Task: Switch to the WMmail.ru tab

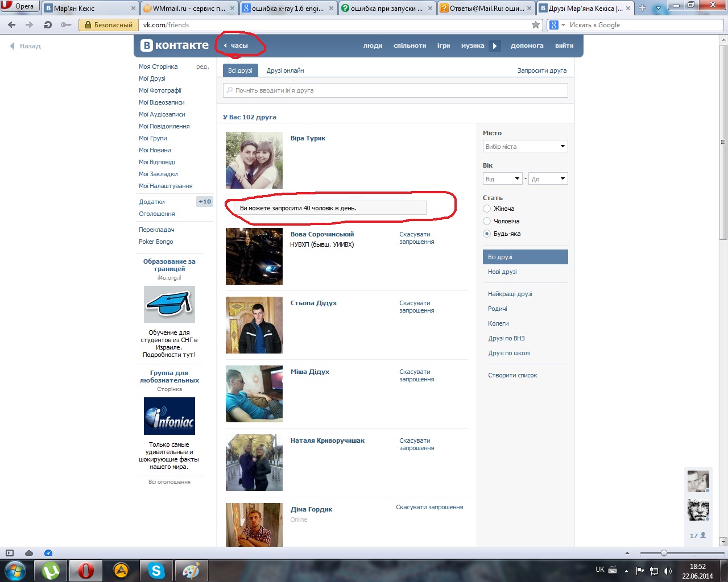Action: (189, 8)
